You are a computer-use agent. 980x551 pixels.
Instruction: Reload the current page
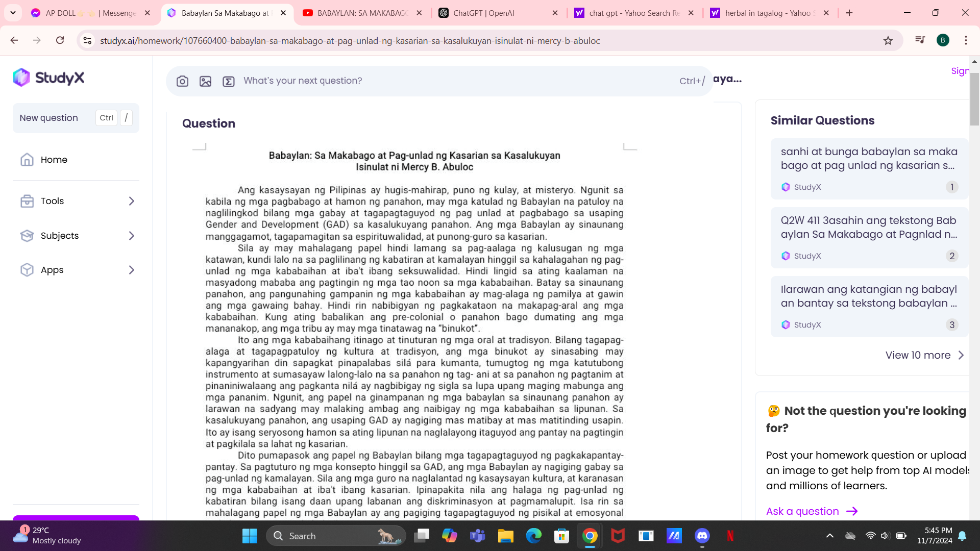coord(60,40)
